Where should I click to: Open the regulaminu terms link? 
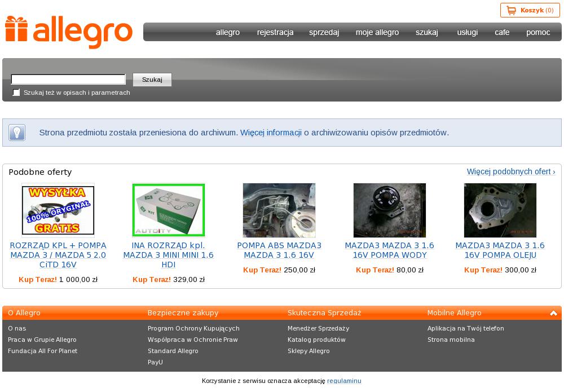tap(344, 381)
